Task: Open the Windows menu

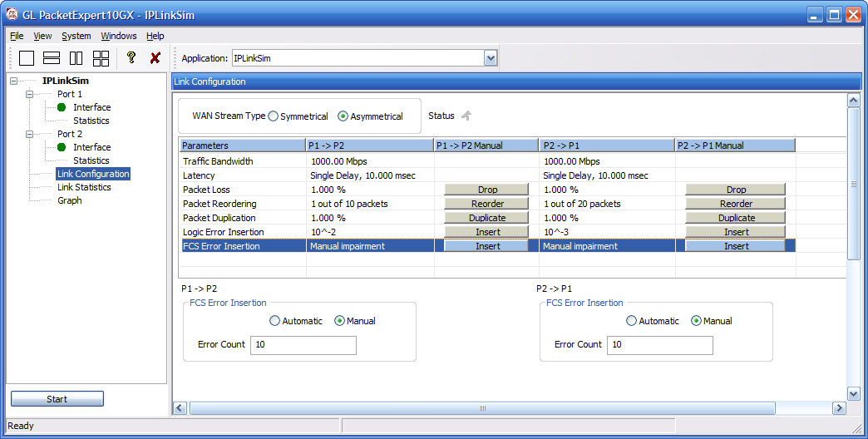Action: (x=118, y=36)
